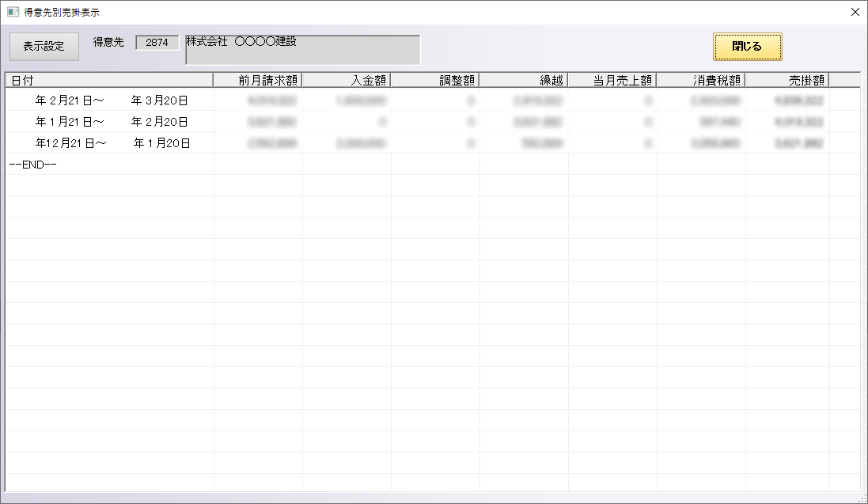Screen dimensions: 868x504
Task: Select the row for 2月21日～3月20日
Action: [111, 100]
